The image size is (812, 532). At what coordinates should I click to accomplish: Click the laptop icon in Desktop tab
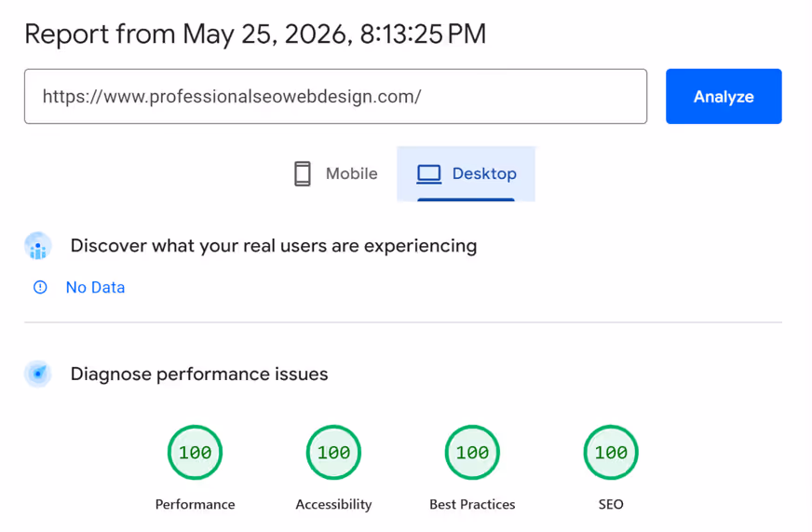pos(428,174)
